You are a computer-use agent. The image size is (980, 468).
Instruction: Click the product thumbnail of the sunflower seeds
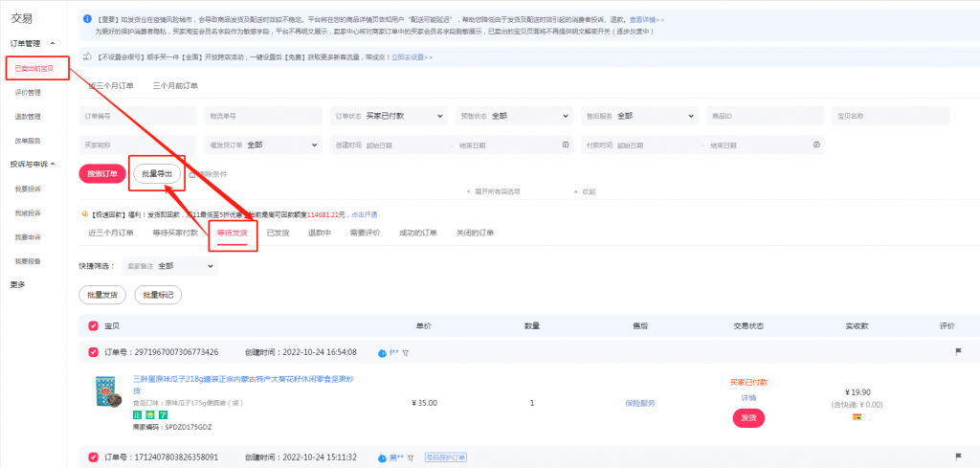[x=111, y=396]
